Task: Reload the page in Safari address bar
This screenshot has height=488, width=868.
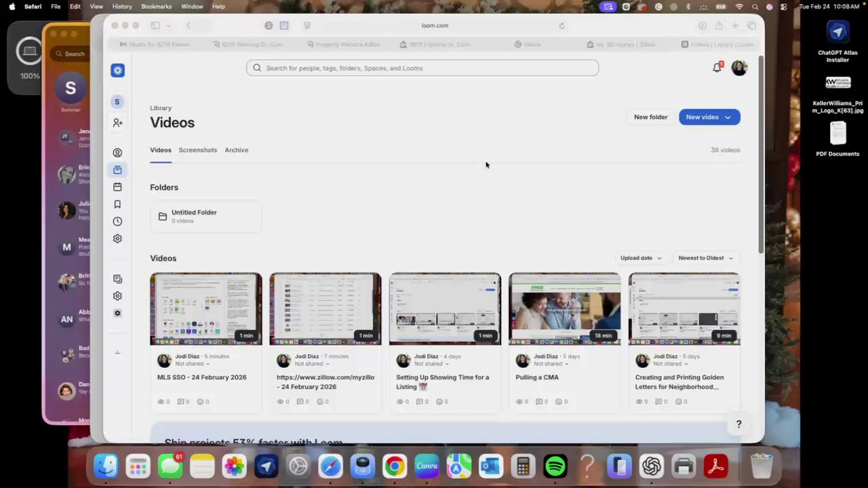Action: coord(561,26)
